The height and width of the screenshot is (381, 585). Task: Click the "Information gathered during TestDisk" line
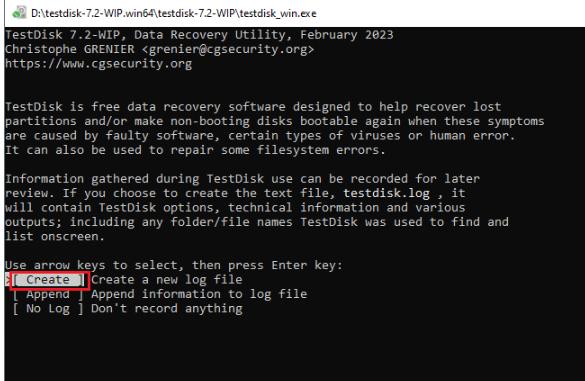click(135, 179)
